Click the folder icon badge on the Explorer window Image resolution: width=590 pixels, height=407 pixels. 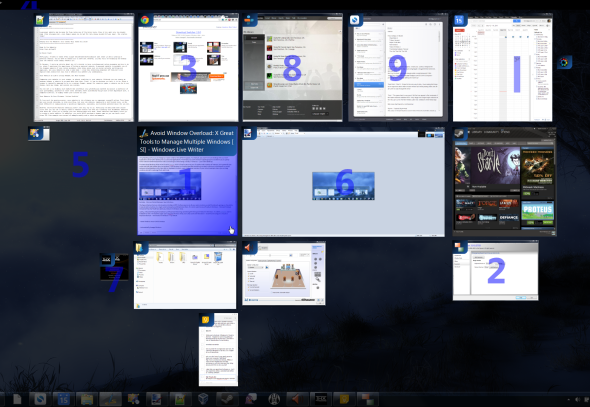140,248
